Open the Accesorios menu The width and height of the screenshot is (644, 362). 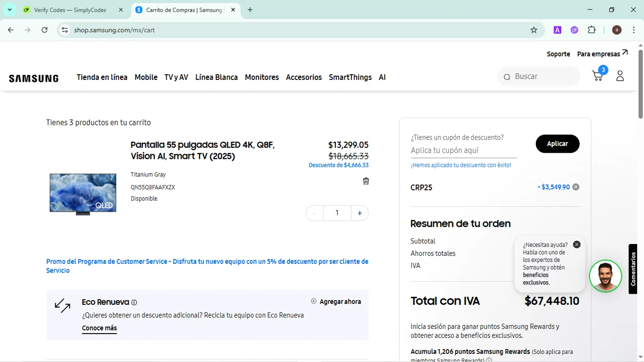(x=304, y=77)
